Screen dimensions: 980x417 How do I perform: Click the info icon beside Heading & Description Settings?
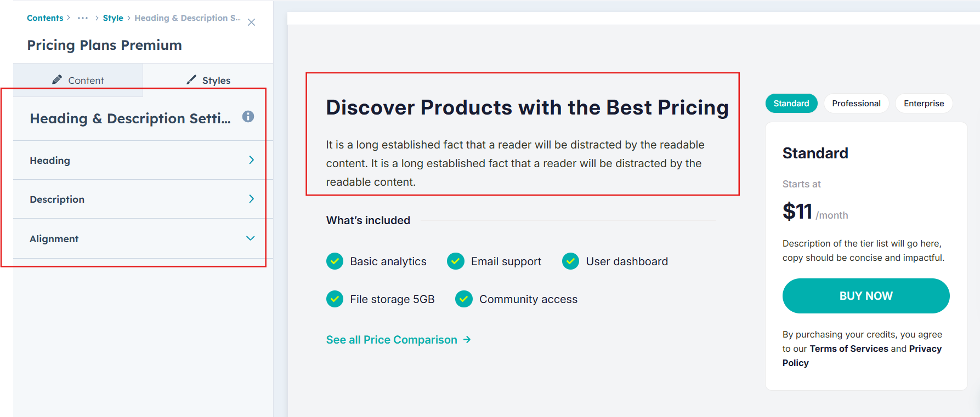point(248,117)
